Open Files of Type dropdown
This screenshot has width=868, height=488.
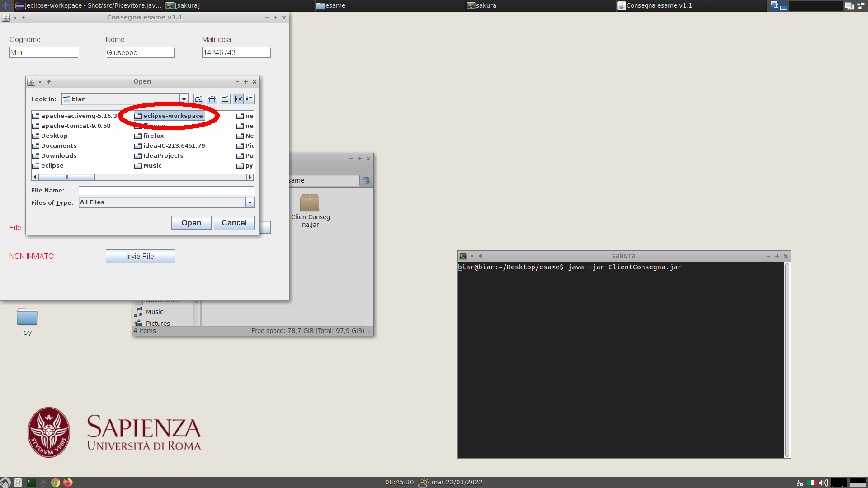pos(250,202)
